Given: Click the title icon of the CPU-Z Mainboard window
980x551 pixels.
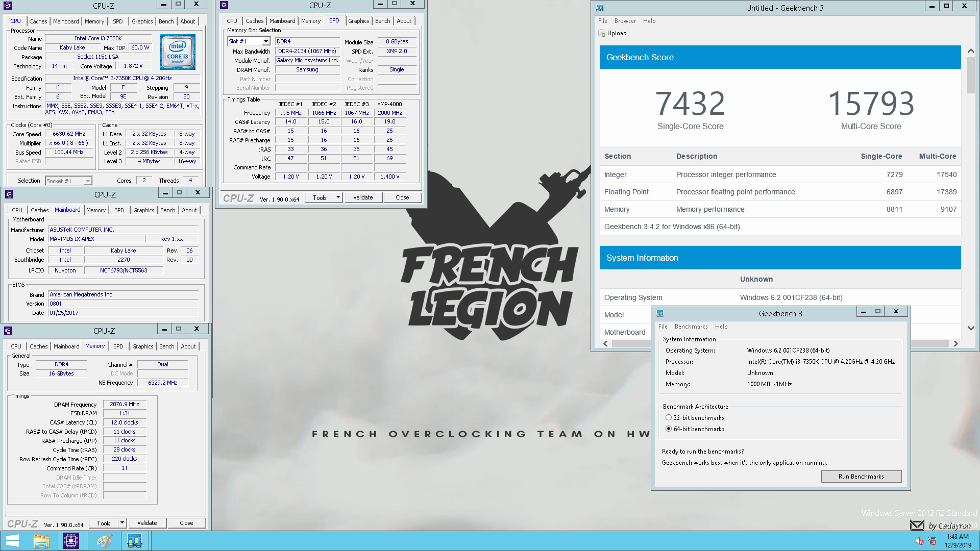Looking at the screenshot, I should click(x=9, y=194).
